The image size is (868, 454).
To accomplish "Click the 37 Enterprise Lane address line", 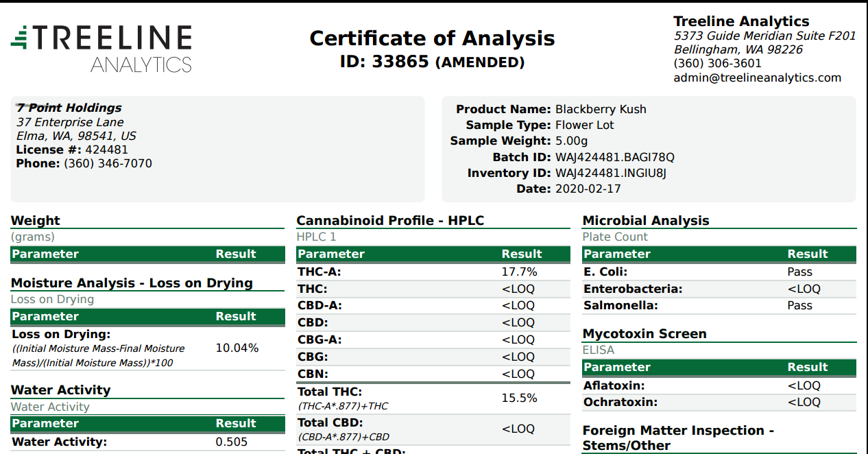I will pyautogui.click(x=70, y=122).
